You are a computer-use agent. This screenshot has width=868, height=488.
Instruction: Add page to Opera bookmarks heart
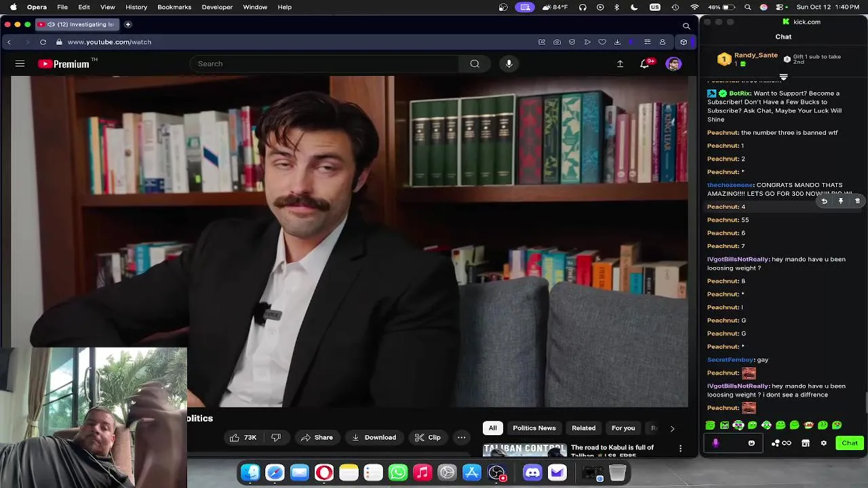point(601,42)
